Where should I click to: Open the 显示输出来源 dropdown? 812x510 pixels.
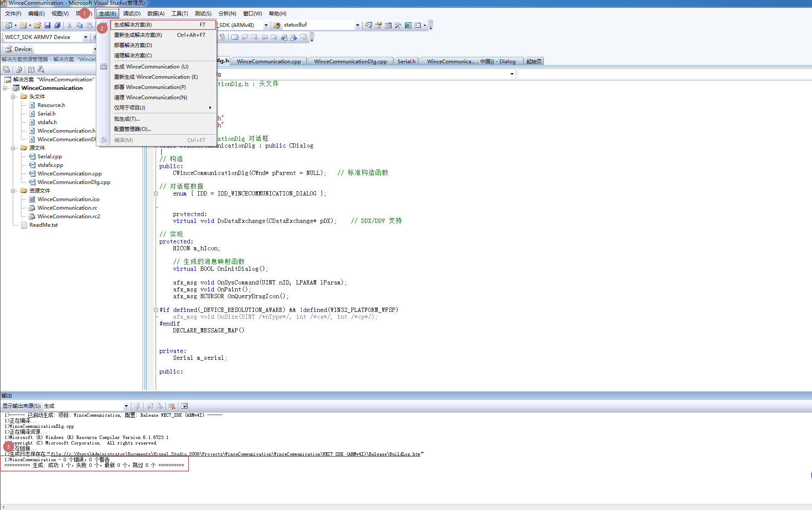tap(126, 406)
